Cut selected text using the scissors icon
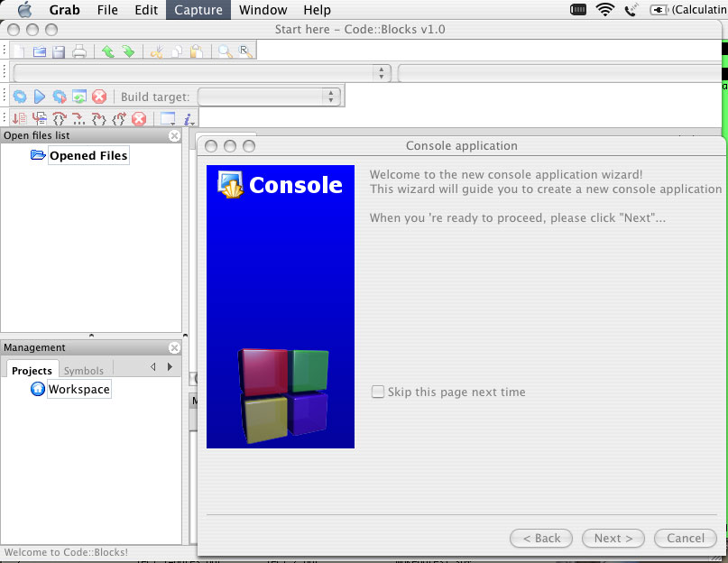 156,51
